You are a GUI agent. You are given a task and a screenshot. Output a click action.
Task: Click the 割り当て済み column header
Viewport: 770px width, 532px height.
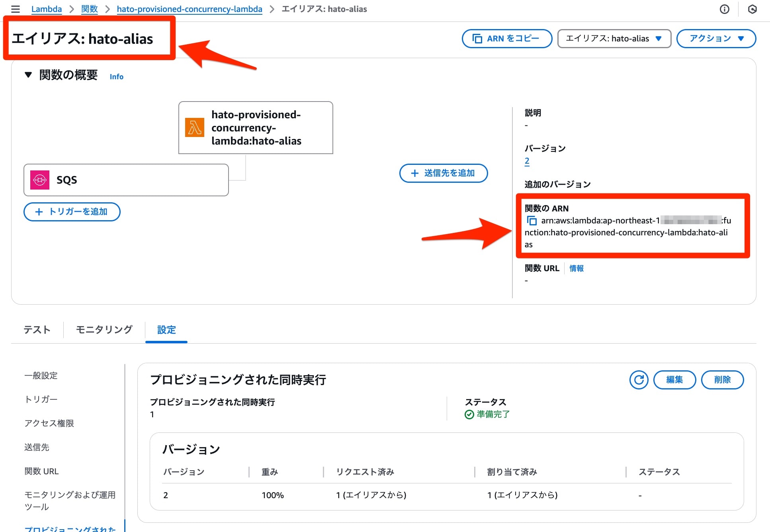click(512, 472)
